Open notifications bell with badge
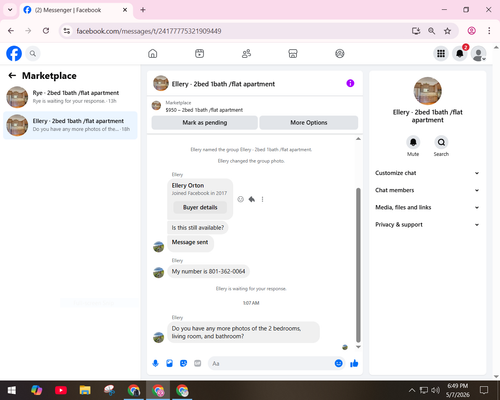Image resolution: width=500 pixels, height=400 pixels. click(x=460, y=53)
